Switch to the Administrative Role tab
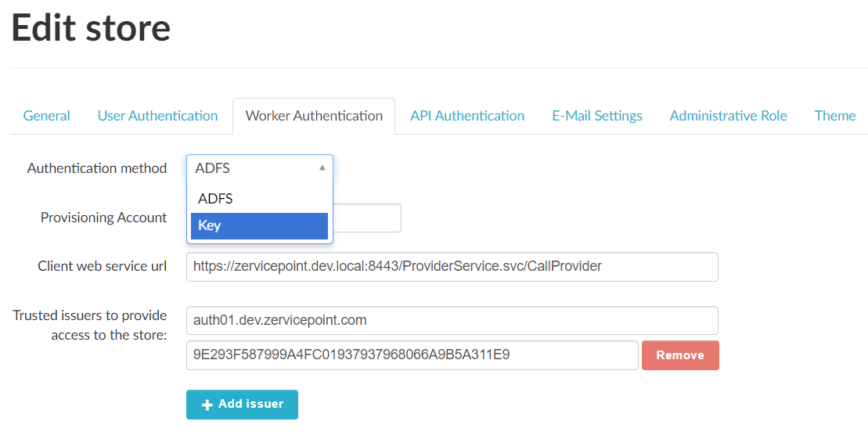Viewport: 868px width, 432px height. (728, 116)
